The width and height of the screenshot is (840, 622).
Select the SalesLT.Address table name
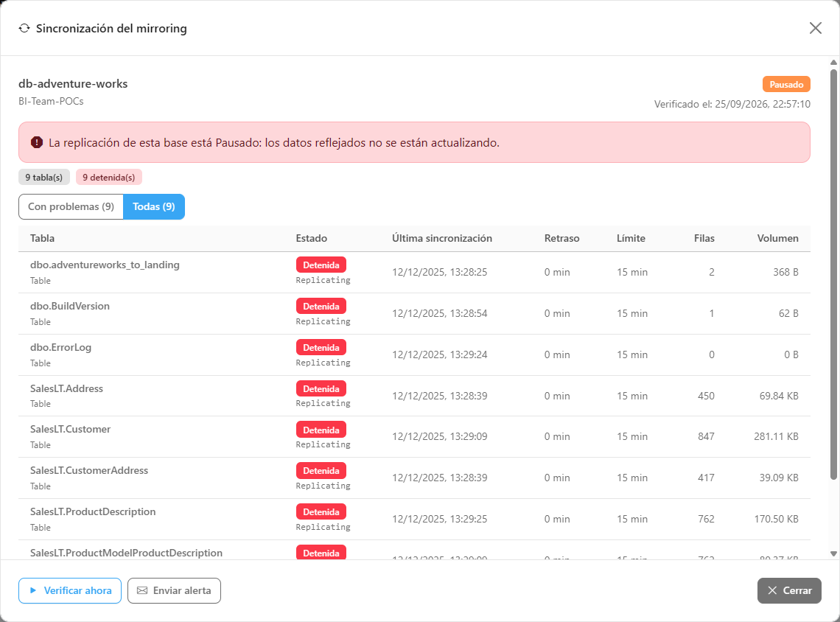(66, 388)
